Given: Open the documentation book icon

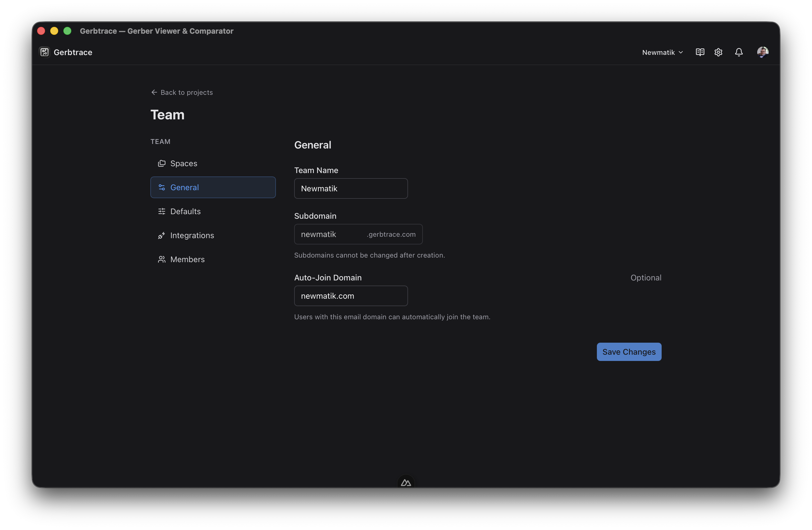Looking at the screenshot, I should pyautogui.click(x=700, y=52).
